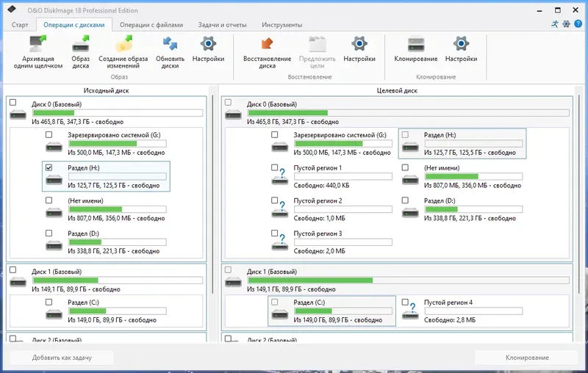Image resolution: width=588 pixels, height=373 pixels.
Task: Click target pane vertical scrollbar
Action: tap(580, 195)
